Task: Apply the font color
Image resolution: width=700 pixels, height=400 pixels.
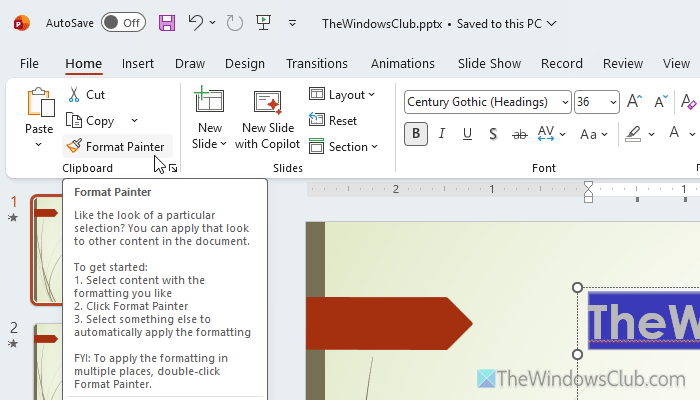Action: [x=674, y=133]
